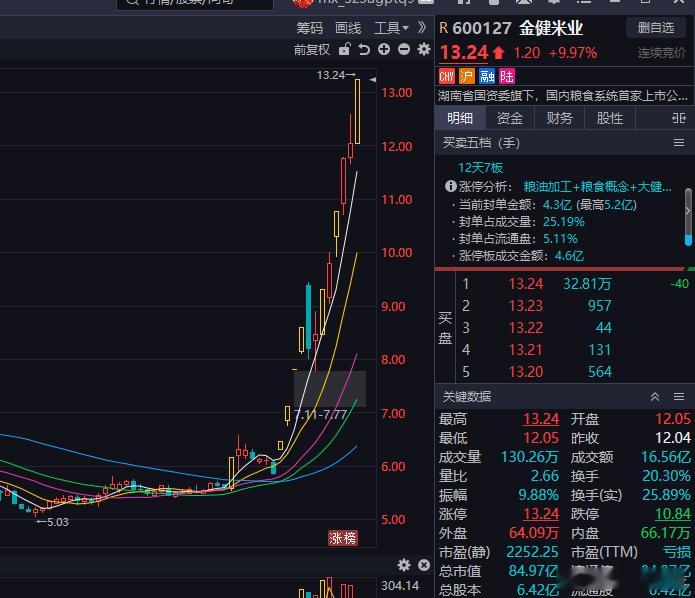Switch to the 明细 tab
The width and height of the screenshot is (695, 598).
(x=460, y=118)
